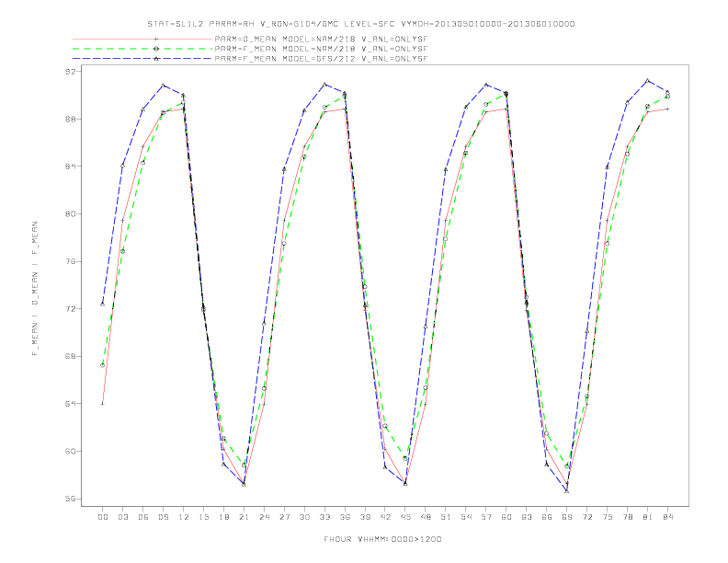The height and width of the screenshot is (563, 728).
Task: Click green circle data point at hour 00
Action: [103, 365]
